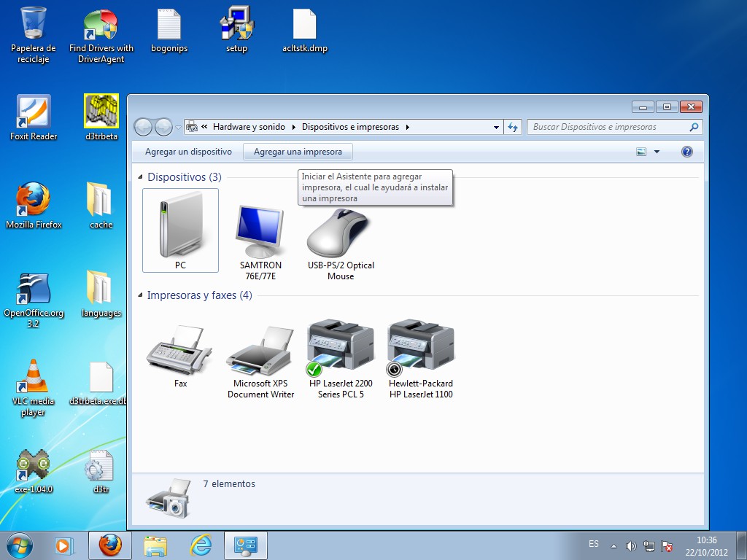Screen dimensions: 747x560
Task: Collapse the Dispositivos (3) group
Action: coord(140,176)
